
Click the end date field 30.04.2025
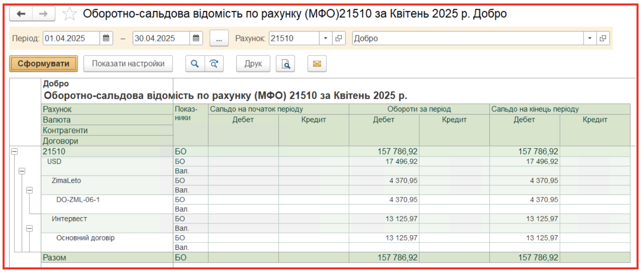[161, 38]
